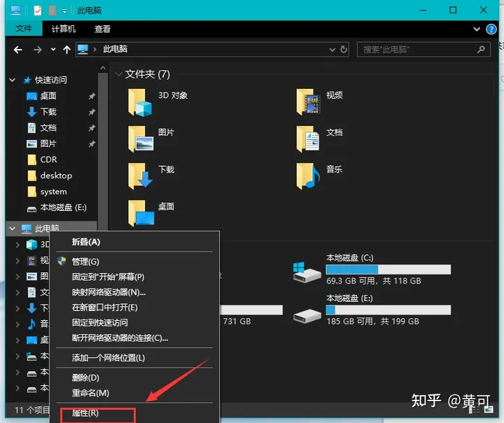Click the back navigation arrow
504x423 pixels.
(17, 50)
